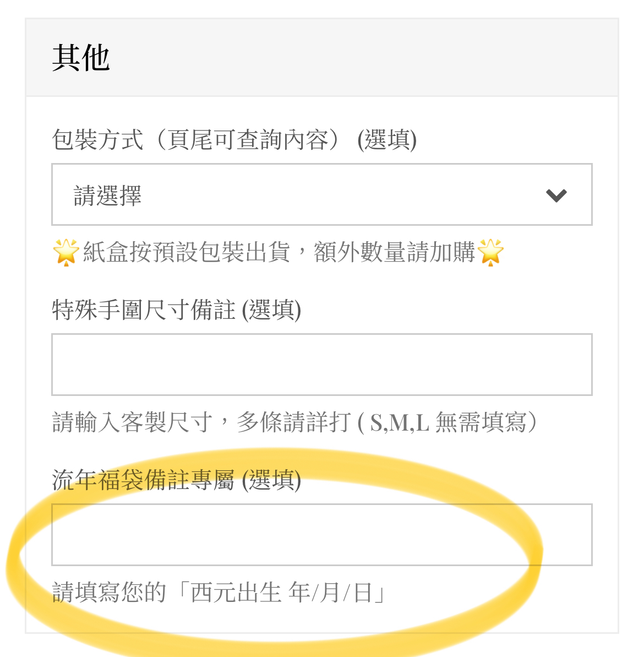Screen dimensions: 644x657
Task: Select the 流年福袋備註專屬 field label
Action: click(x=143, y=480)
